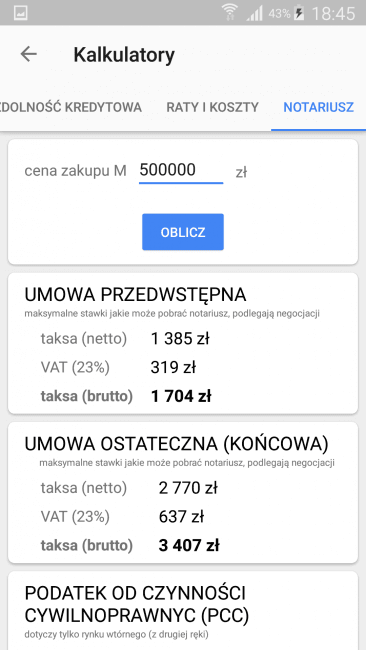The image size is (366, 650).
Task: Switch to the Zdolność Kredytowa tab
Action: click(x=71, y=107)
